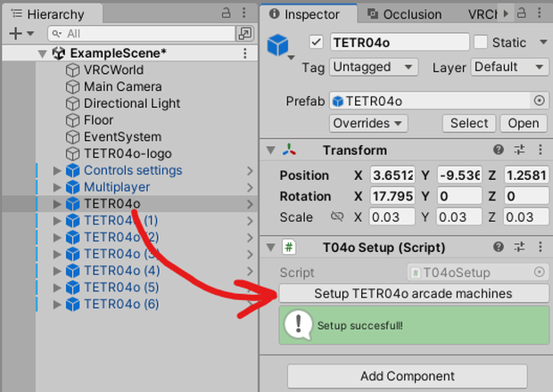This screenshot has width=553, height=392.
Task: Collapse the Transform component foldout
Action: pyautogui.click(x=271, y=151)
